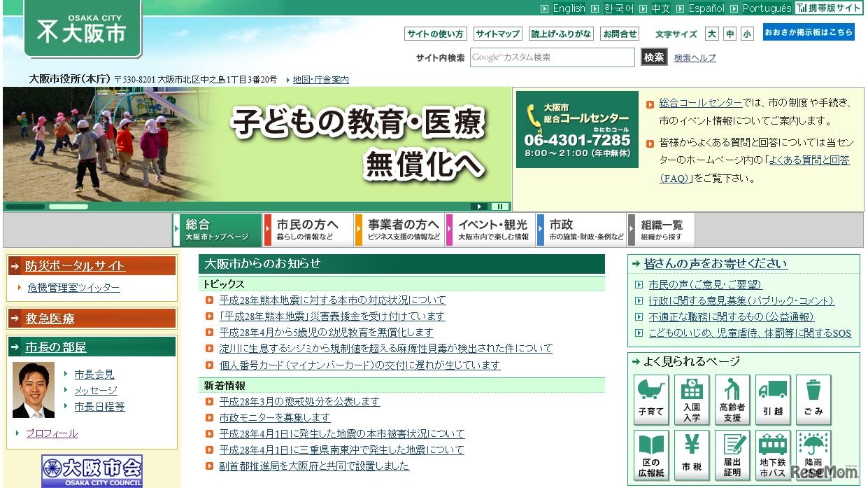Open 危機管理室ツイッター link
This screenshot has height=488, width=868.
tap(73, 288)
